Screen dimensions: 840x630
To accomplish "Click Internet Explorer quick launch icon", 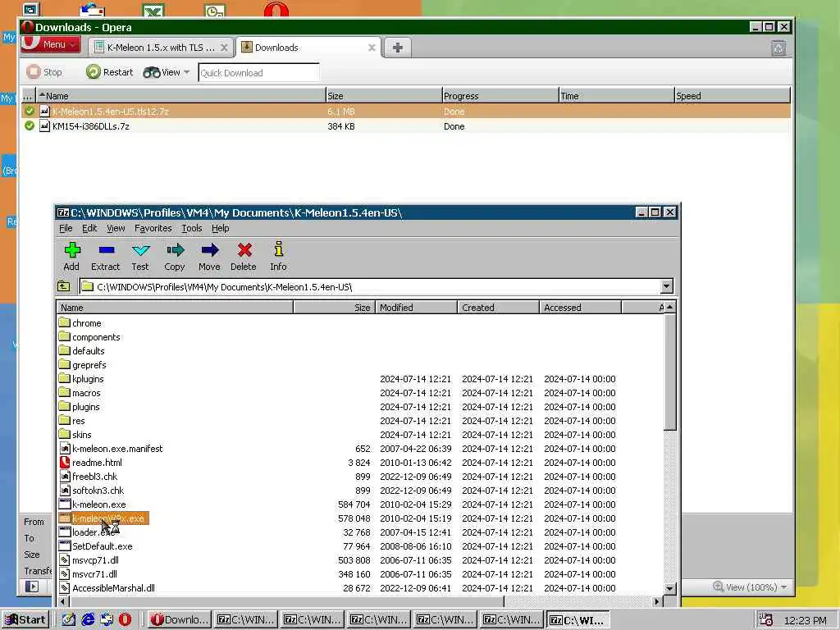I will pos(88,620).
